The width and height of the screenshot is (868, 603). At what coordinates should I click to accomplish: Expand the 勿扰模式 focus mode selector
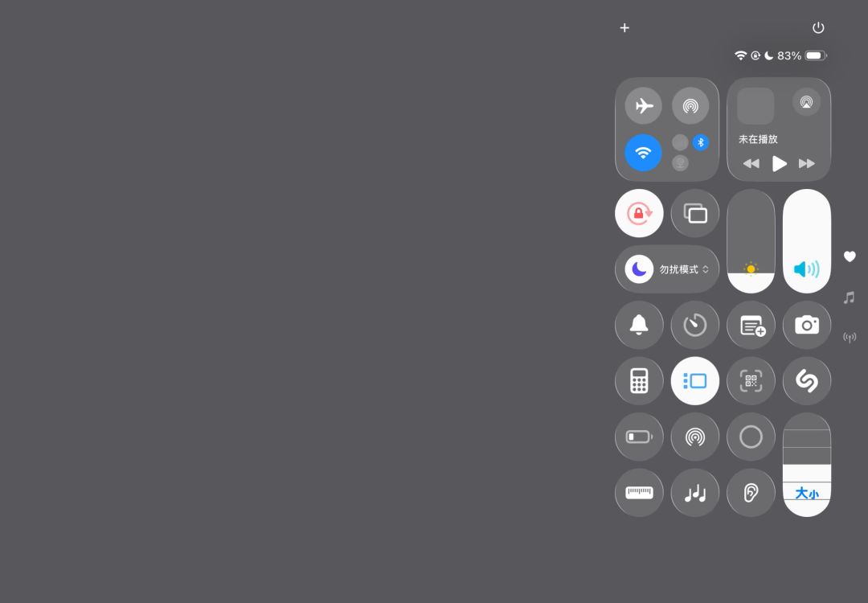point(684,269)
